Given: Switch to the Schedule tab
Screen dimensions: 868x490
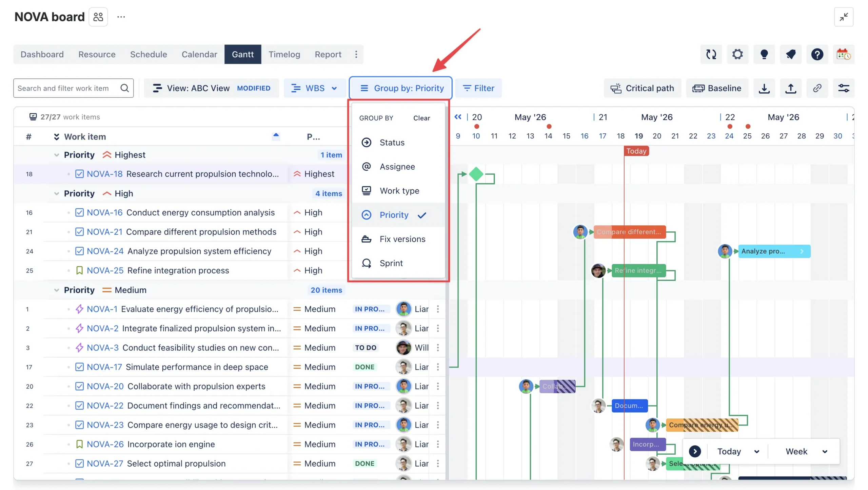Looking at the screenshot, I should 149,54.
